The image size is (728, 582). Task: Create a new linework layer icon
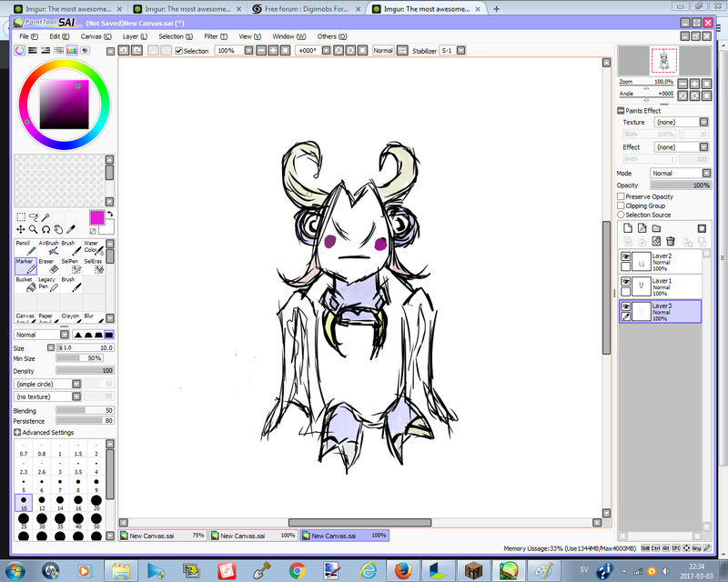(642, 228)
